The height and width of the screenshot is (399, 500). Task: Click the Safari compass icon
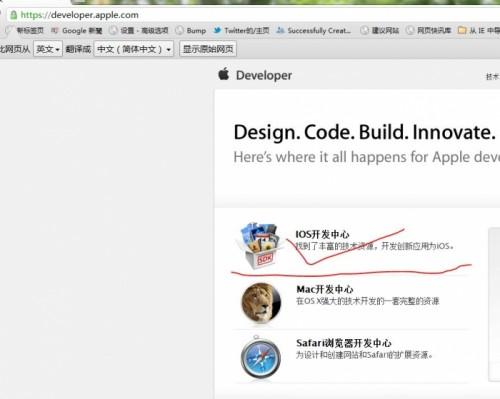pos(260,358)
